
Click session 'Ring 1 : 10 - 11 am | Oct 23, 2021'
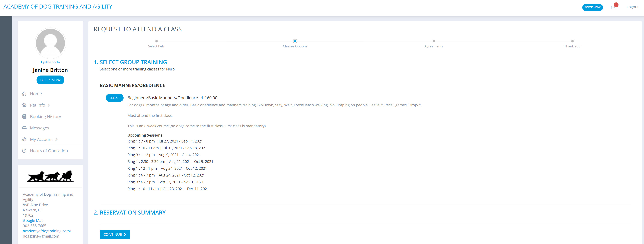pyautogui.click(x=168, y=189)
